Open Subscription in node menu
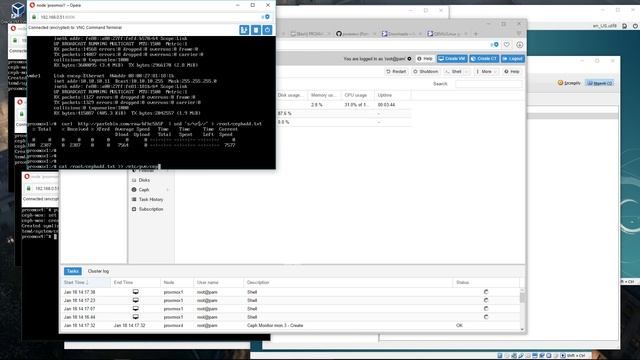Image resolution: width=640 pixels, height=360 pixels. pos(151,209)
